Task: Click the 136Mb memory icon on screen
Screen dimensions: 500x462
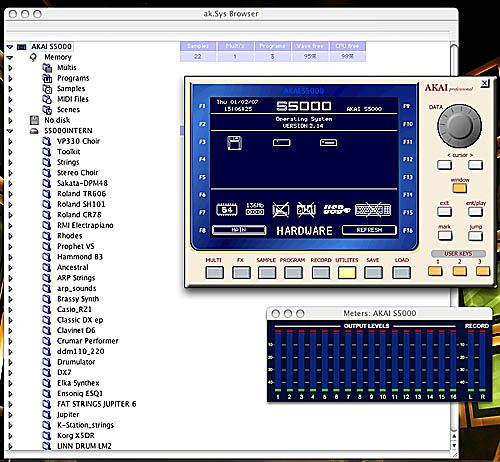Action: 255,209
